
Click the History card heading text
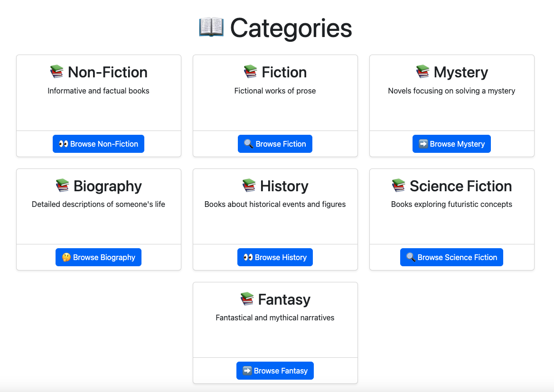pos(284,186)
